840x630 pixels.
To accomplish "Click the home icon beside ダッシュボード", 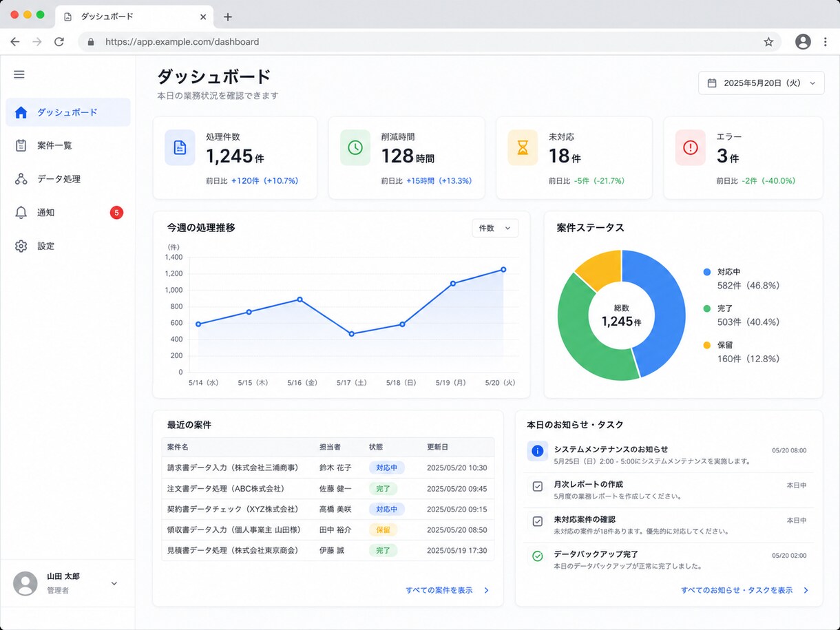I will pyautogui.click(x=21, y=112).
